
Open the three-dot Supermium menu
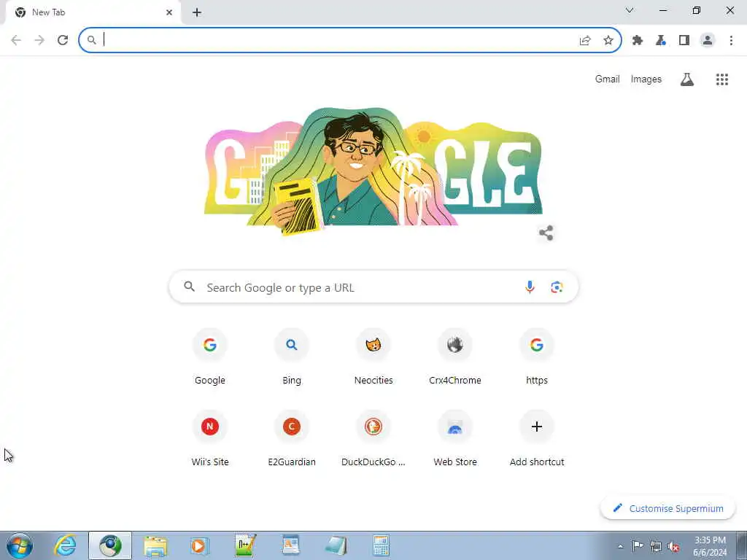click(x=731, y=41)
